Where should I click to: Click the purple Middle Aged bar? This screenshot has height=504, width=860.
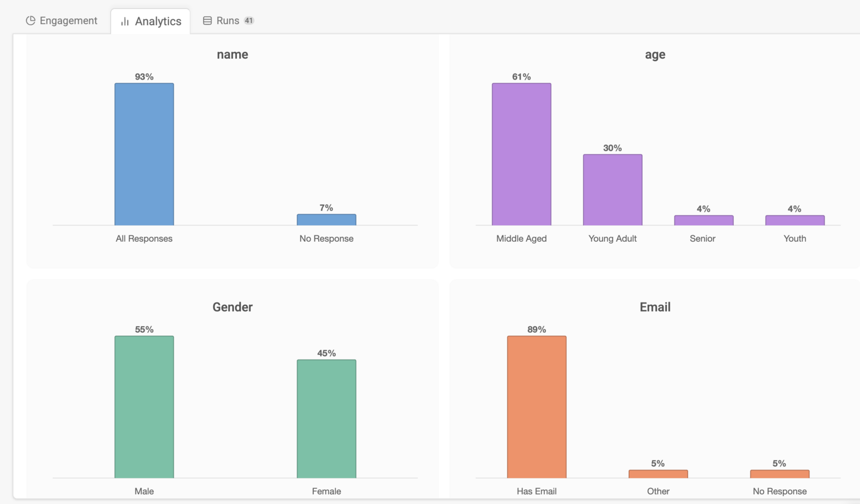coord(521,154)
